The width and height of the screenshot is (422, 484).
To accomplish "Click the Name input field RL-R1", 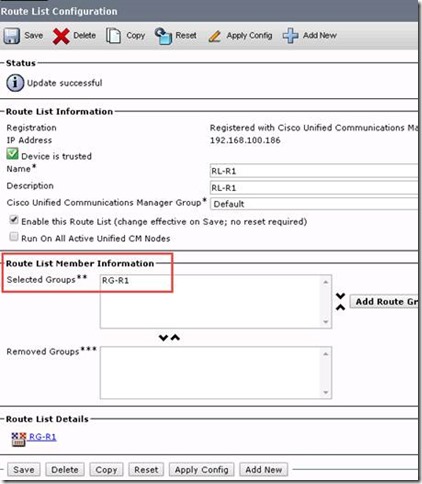I will coord(314,171).
